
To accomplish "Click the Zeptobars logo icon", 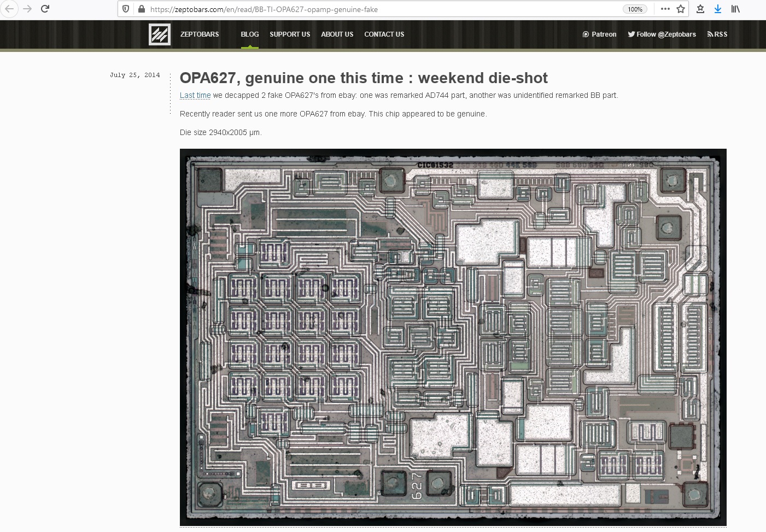I will click(160, 34).
